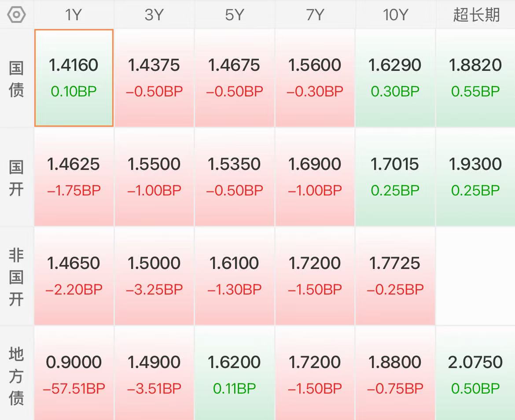This screenshot has width=515, height=420.
Task: Open the hexagon settings icon
Action: pos(16,15)
